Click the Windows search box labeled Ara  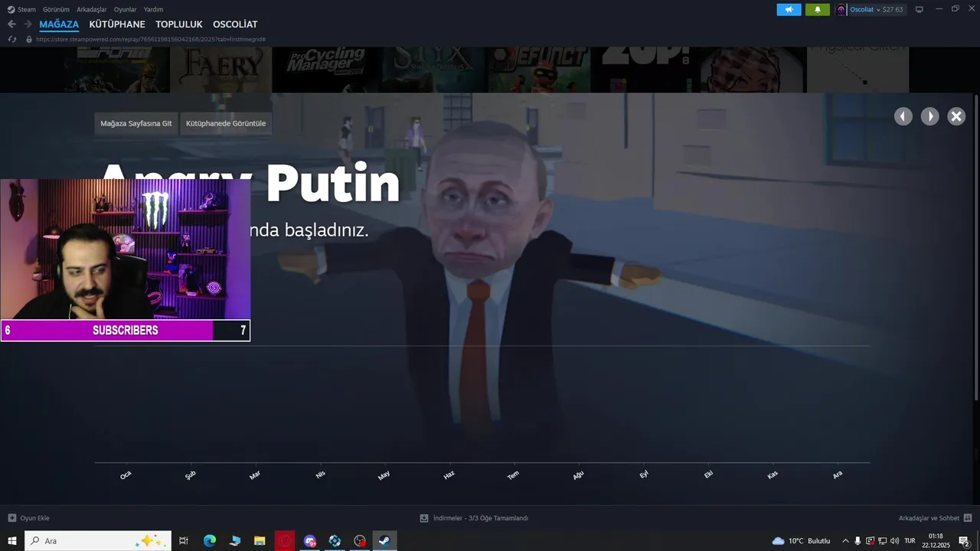(98, 541)
